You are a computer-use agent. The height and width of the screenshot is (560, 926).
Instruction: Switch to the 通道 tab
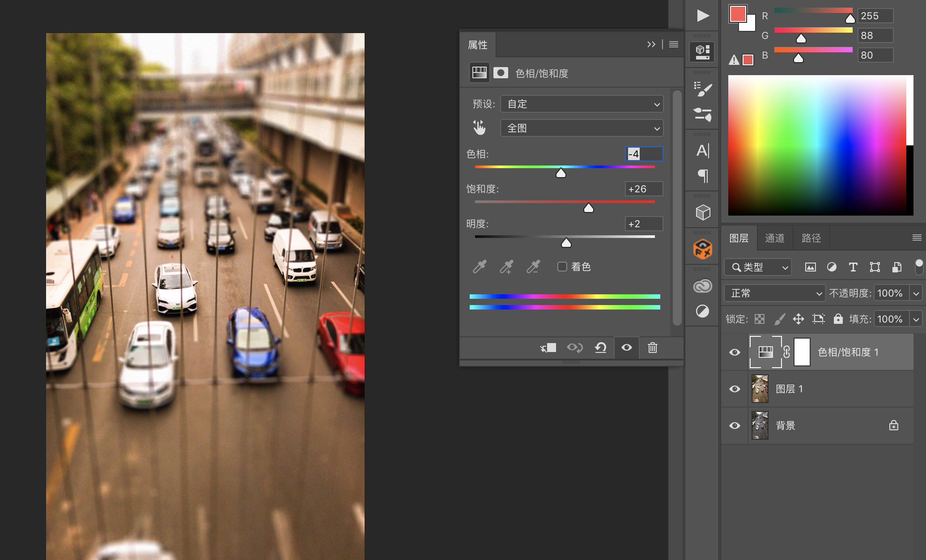click(x=774, y=238)
